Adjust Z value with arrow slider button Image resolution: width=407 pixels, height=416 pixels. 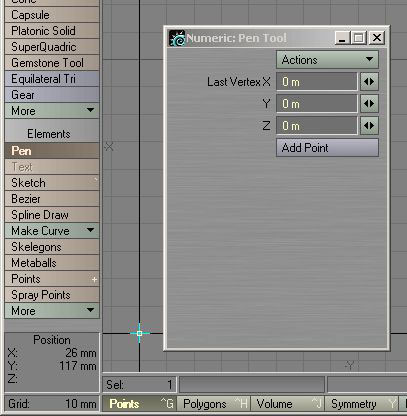point(369,126)
